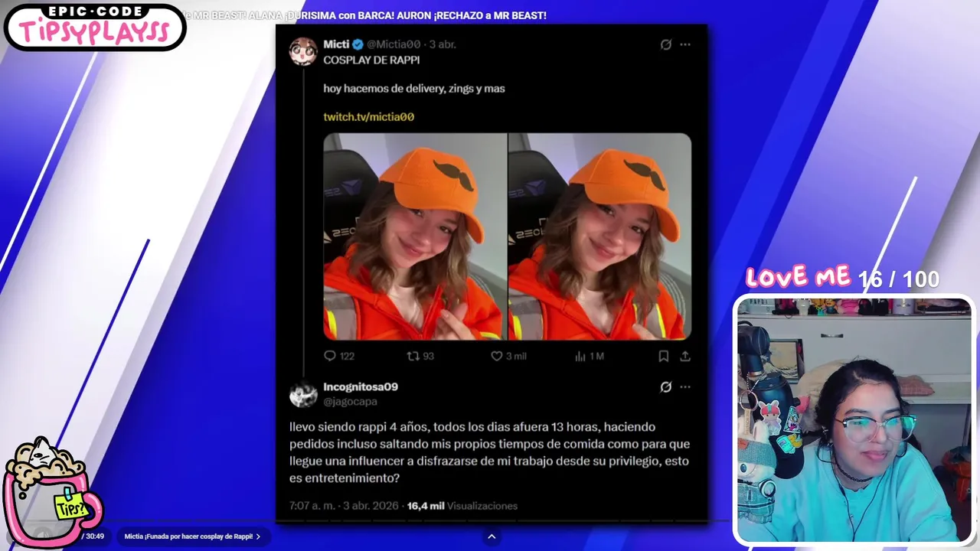Click the '3 abr.' tweet date
This screenshot has width=980, height=551.
[x=443, y=44]
